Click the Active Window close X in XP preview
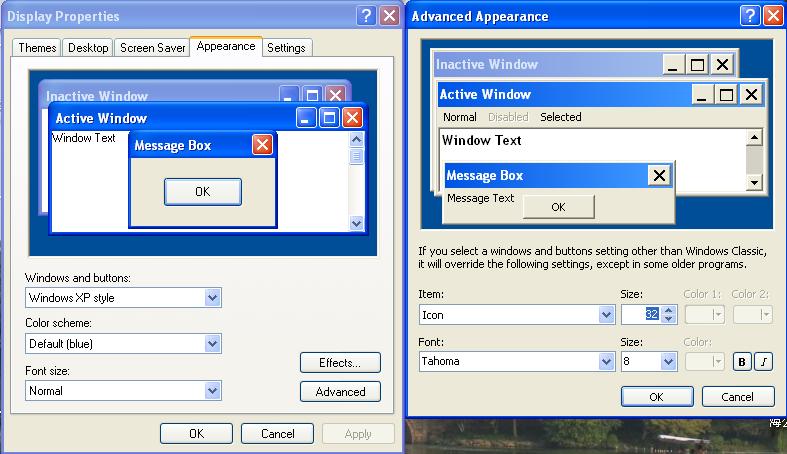This screenshot has width=787, height=454. (x=352, y=118)
